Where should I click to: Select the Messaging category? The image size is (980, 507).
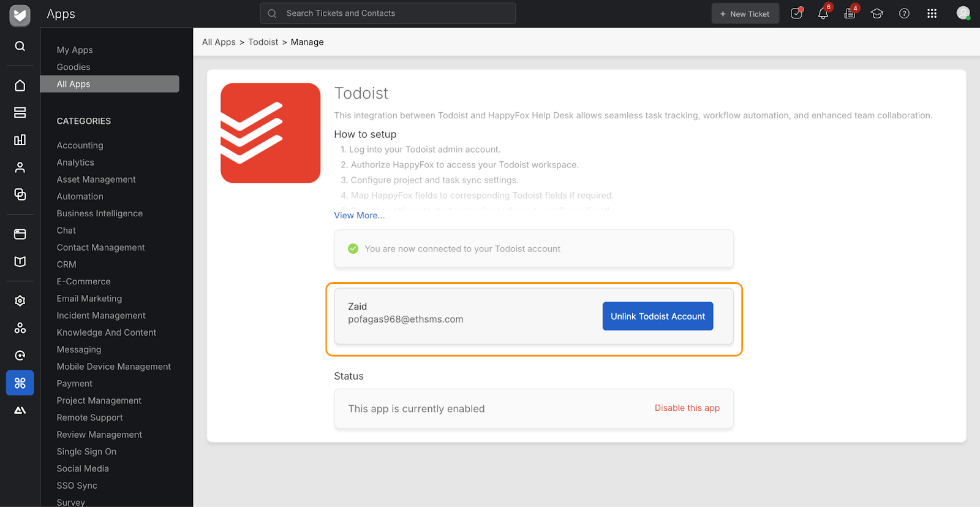pos(79,350)
